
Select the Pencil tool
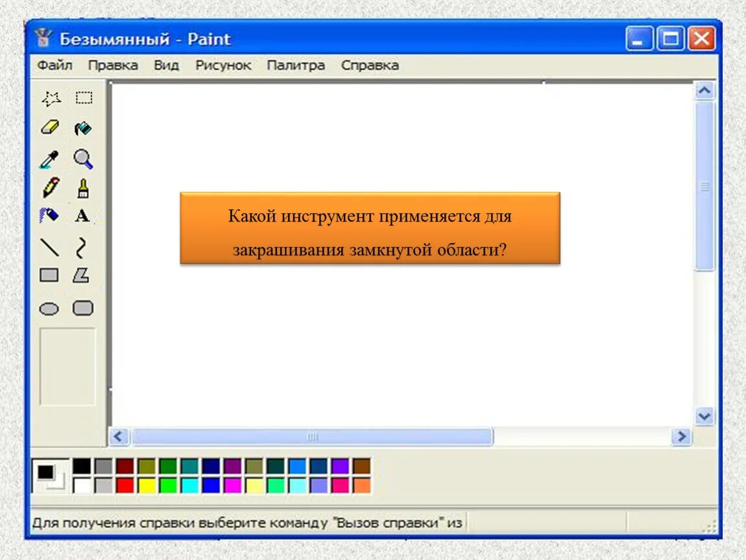51,187
